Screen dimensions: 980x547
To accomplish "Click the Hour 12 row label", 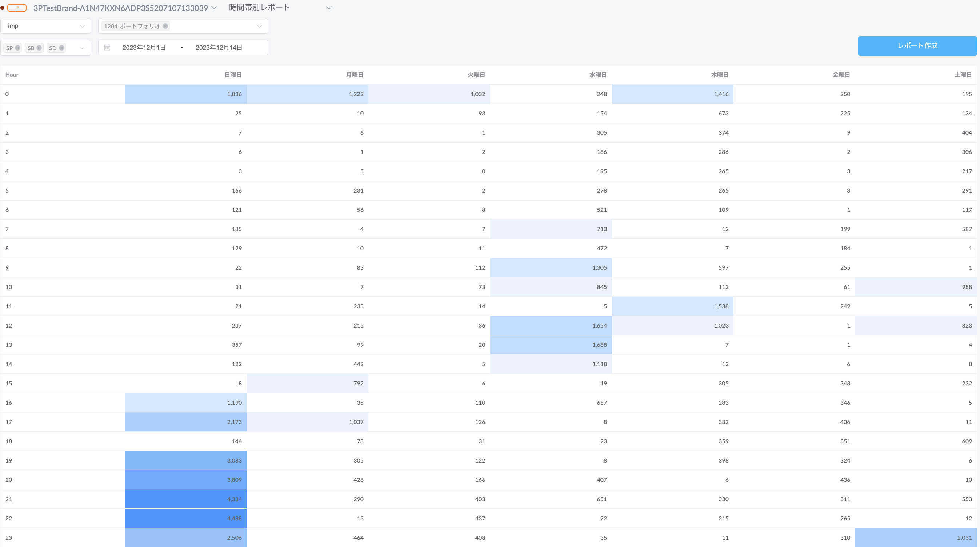I will (9, 325).
